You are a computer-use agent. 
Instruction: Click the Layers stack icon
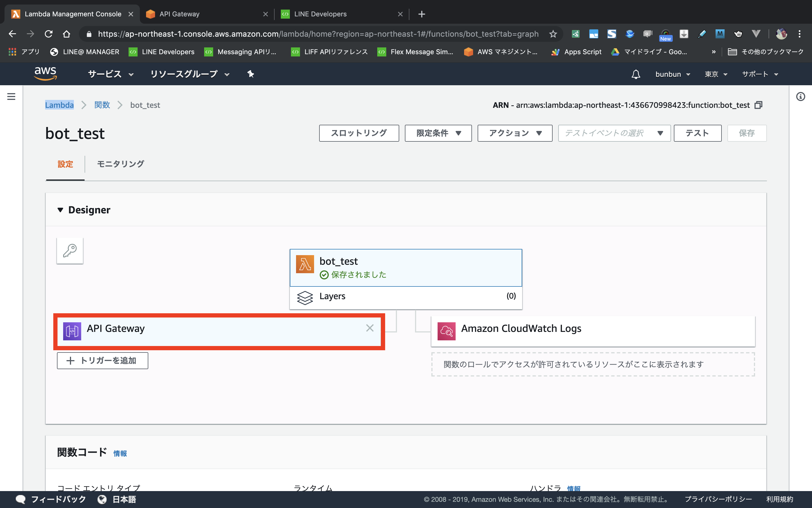pos(305,298)
